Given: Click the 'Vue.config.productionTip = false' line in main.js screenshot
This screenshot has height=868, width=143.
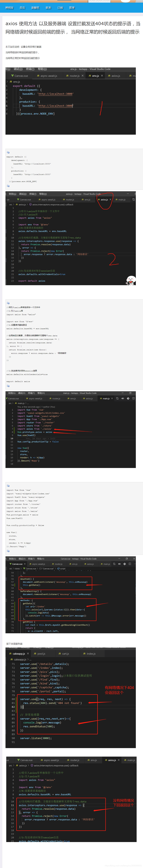Looking at the screenshot, I should click(x=38, y=442).
